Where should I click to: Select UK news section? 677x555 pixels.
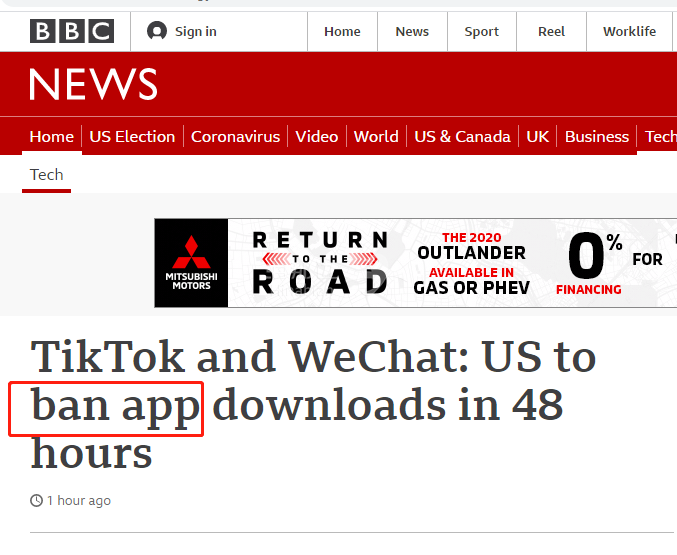click(x=538, y=136)
